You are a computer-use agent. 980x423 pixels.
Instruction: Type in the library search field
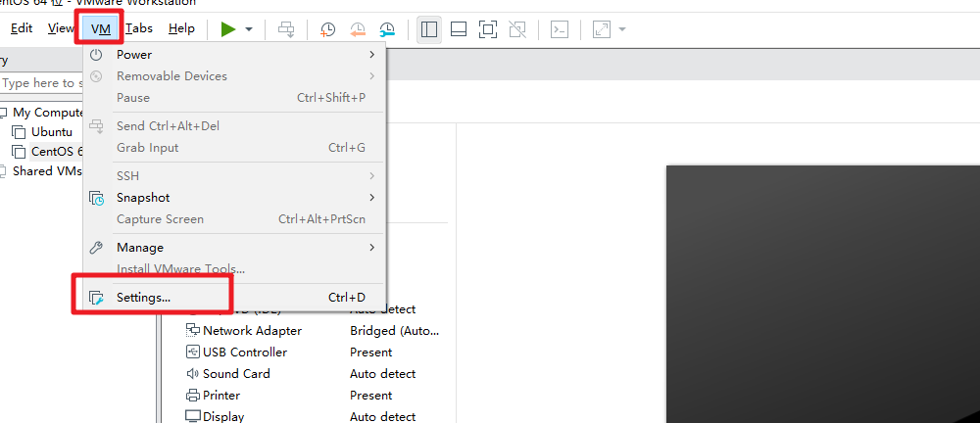click(x=41, y=83)
